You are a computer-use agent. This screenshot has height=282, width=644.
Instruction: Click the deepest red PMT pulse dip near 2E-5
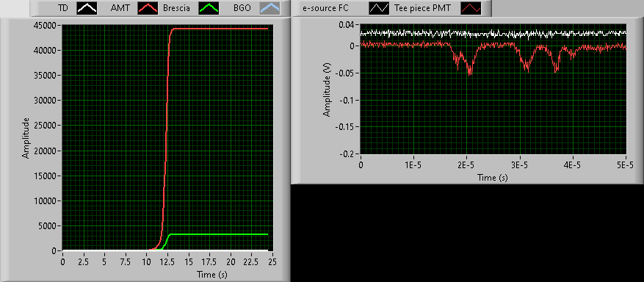[469, 74]
